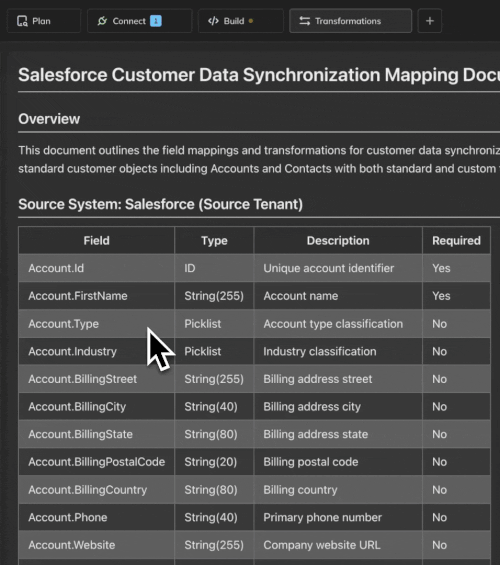This screenshot has height=565, width=500.
Task: Select the Account.FirstName cell
Action: point(97,296)
